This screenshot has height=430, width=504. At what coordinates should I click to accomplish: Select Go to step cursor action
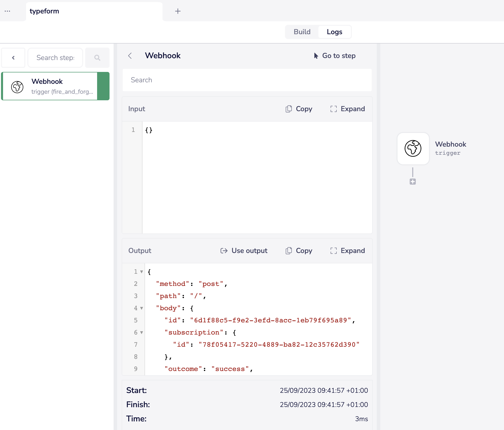click(335, 56)
